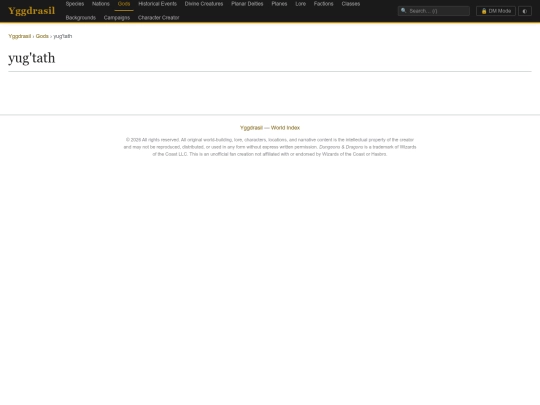Click the magnifier search icon
The width and height of the screenshot is (540, 405).
tap(404, 11)
